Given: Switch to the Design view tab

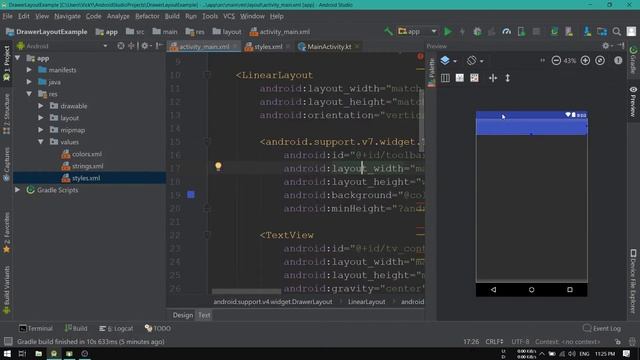Looking at the screenshot, I should pyautogui.click(x=182, y=315).
